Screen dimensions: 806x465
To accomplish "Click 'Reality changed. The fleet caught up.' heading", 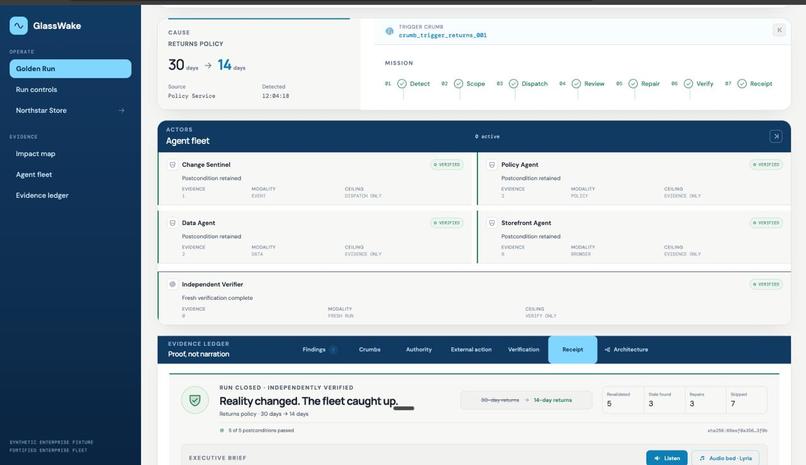I will (308, 401).
